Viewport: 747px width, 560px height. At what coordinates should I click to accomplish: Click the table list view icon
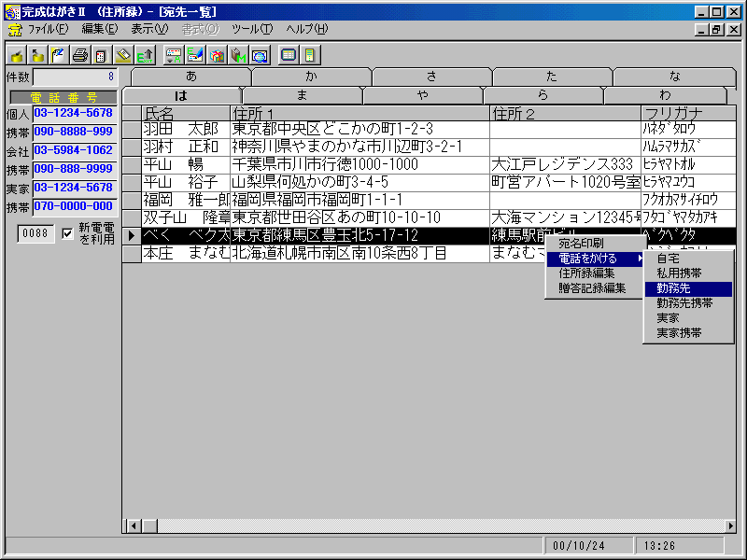(289, 55)
